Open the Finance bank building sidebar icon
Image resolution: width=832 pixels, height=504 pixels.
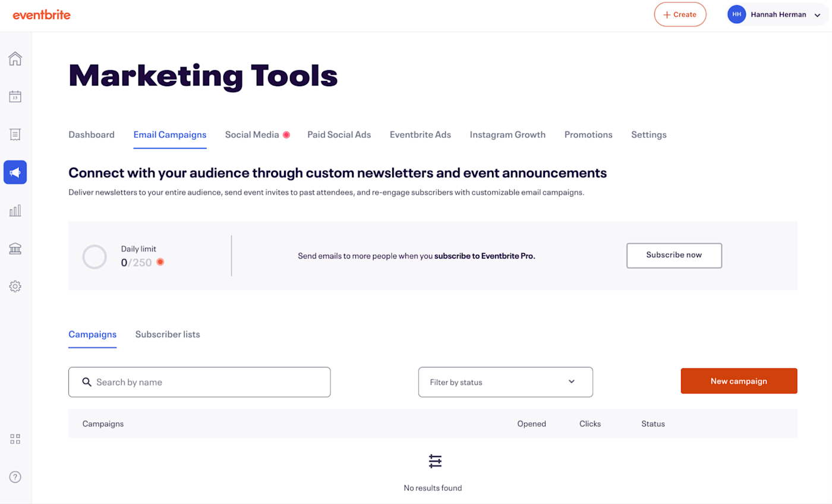tap(15, 248)
